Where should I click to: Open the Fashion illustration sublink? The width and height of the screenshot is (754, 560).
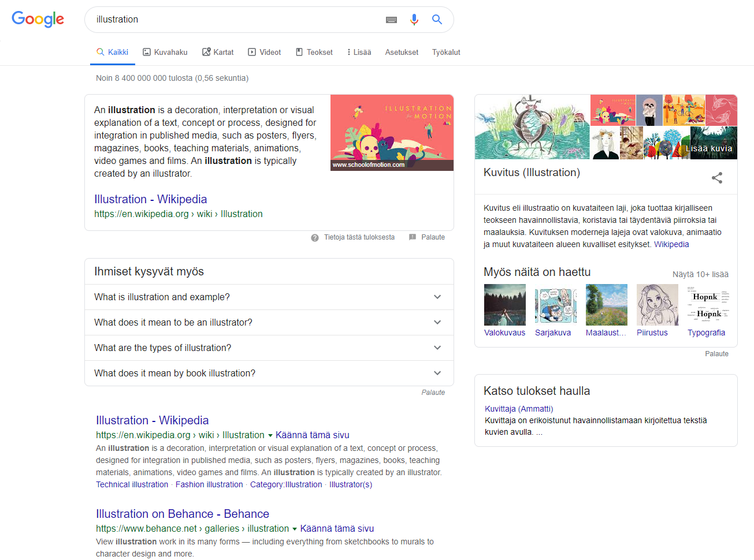click(209, 484)
